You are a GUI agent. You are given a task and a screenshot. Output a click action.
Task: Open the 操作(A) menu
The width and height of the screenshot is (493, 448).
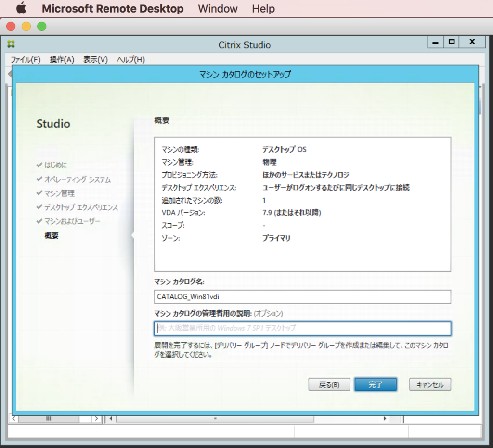tap(62, 59)
